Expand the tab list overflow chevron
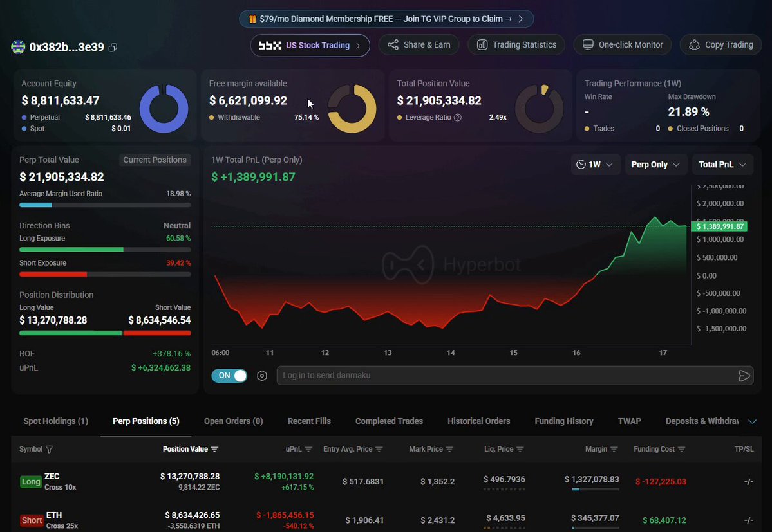Screen dimensions: 772x532 tap(752, 421)
